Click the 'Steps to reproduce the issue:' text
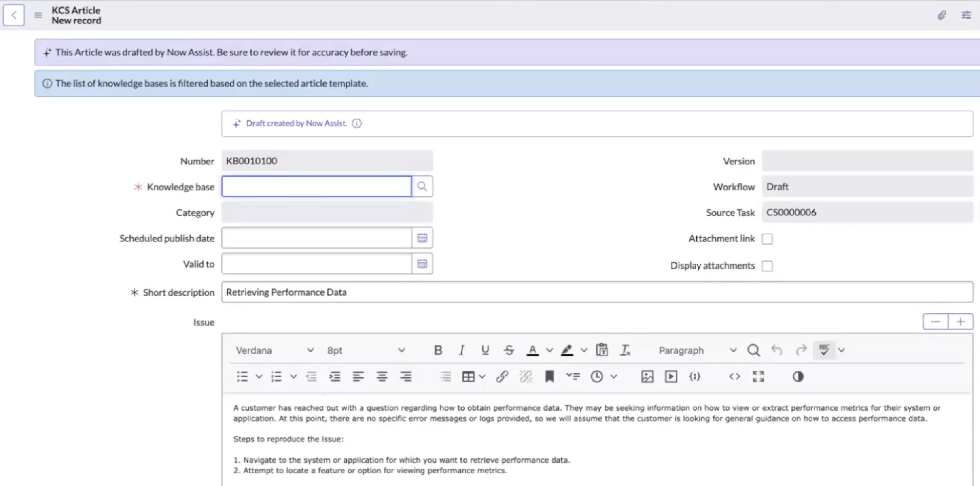 pyautogui.click(x=288, y=439)
